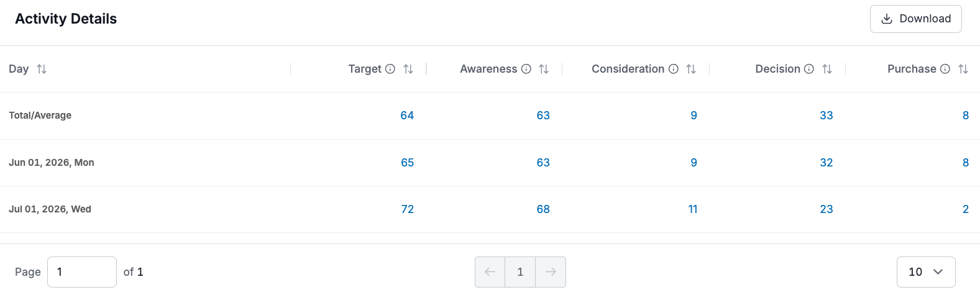This screenshot has width=980, height=295.
Task: Sort by Target column arrows
Action: pyautogui.click(x=408, y=69)
